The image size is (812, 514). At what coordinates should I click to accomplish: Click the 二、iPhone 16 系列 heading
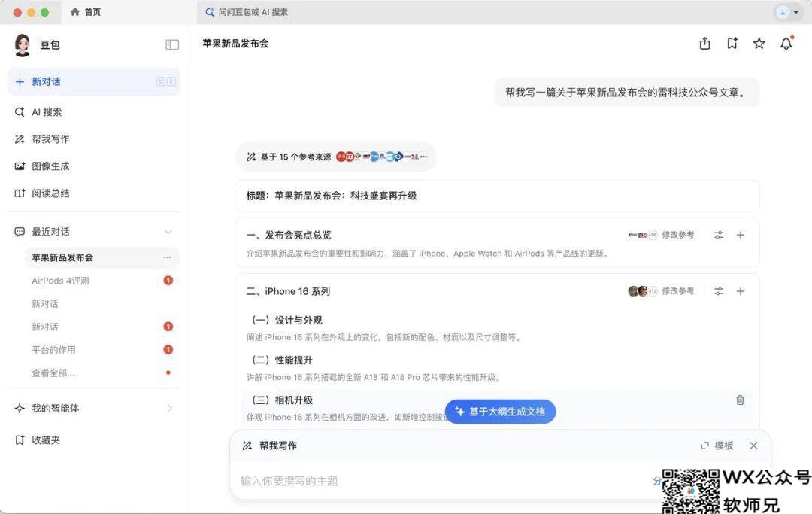click(288, 291)
